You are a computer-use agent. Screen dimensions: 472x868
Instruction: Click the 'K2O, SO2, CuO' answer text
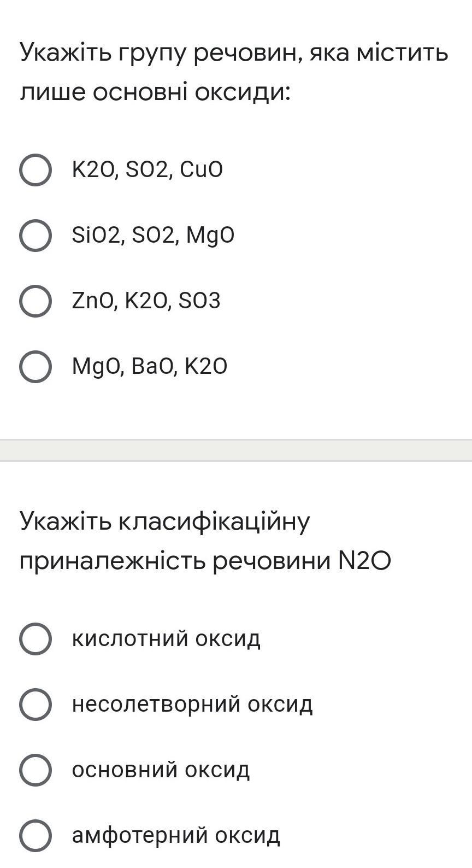(147, 170)
